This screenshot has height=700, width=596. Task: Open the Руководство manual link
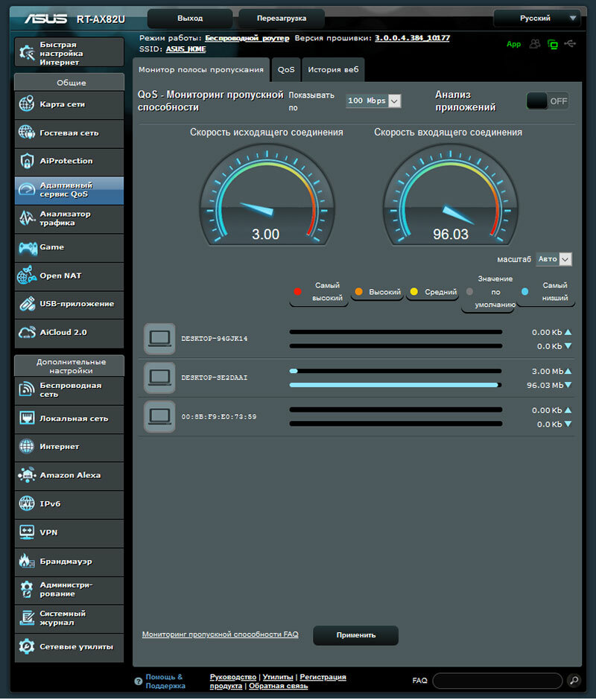pyautogui.click(x=233, y=677)
